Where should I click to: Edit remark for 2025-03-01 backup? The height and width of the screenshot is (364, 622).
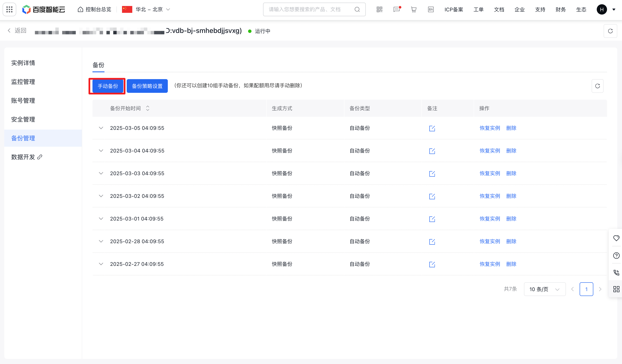(x=432, y=219)
